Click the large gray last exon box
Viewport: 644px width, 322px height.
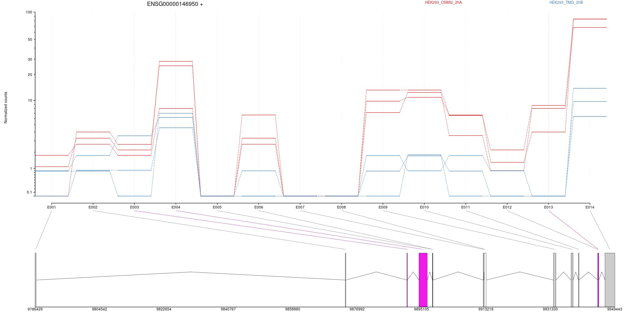tap(610, 280)
